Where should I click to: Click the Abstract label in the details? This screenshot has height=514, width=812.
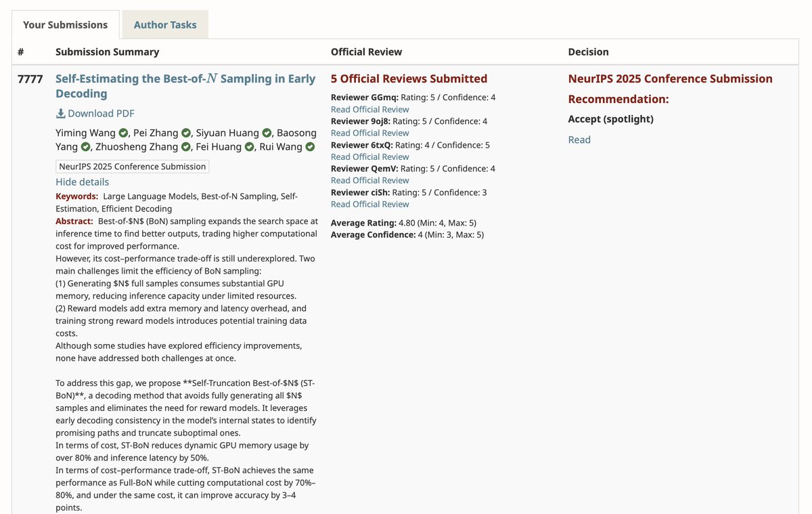tap(74, 221)
